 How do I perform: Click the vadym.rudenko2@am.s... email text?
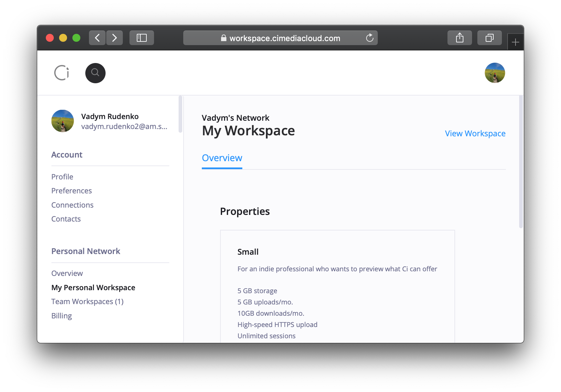coord(124,126)
